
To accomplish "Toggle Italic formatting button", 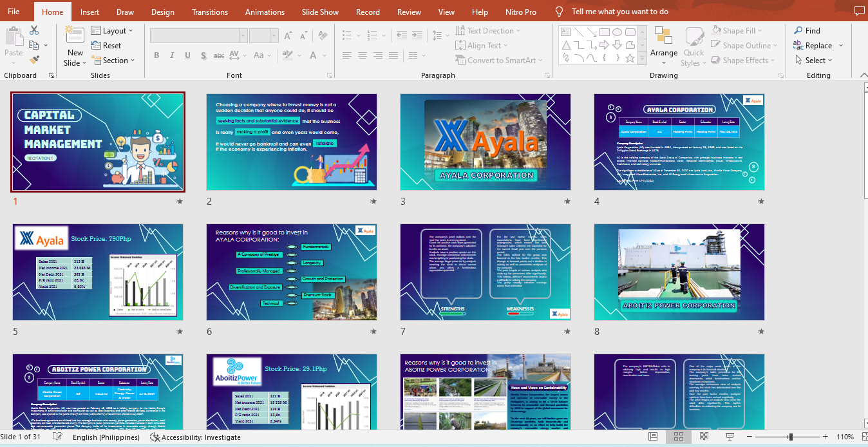I will (171, 56).
